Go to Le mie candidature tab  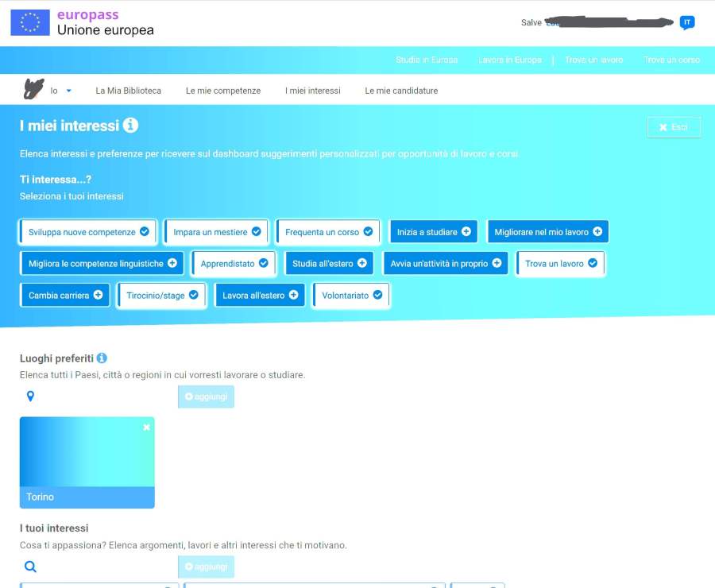click(x=401, y=91)
